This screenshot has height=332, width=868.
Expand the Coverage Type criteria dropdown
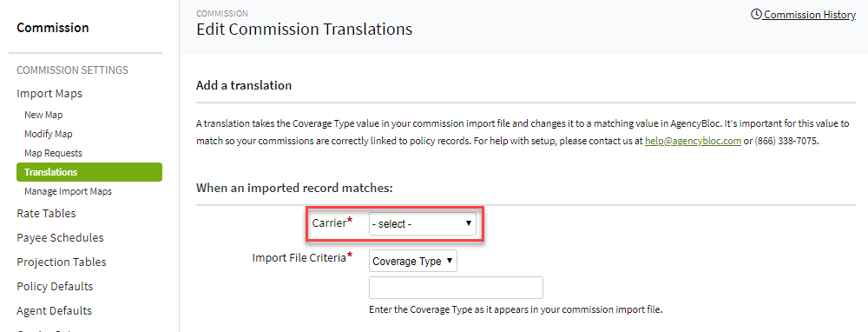(413, 261)
